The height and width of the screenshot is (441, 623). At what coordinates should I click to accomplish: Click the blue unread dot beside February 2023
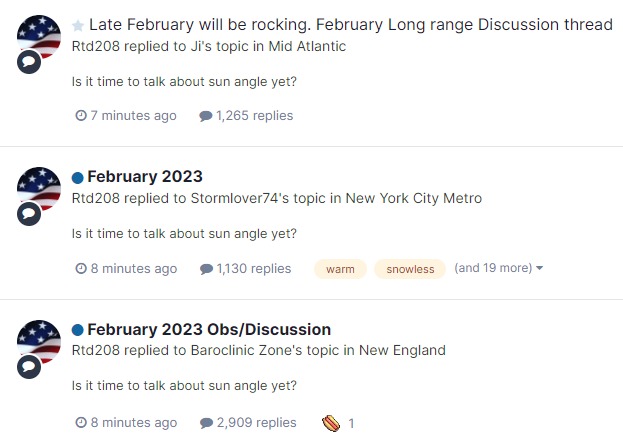77,178
